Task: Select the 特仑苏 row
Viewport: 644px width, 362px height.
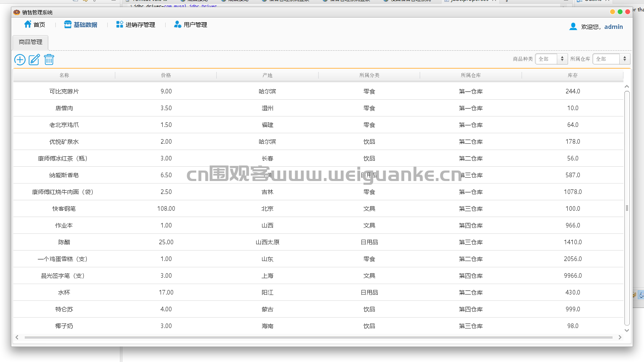Action: click(318, 309)
